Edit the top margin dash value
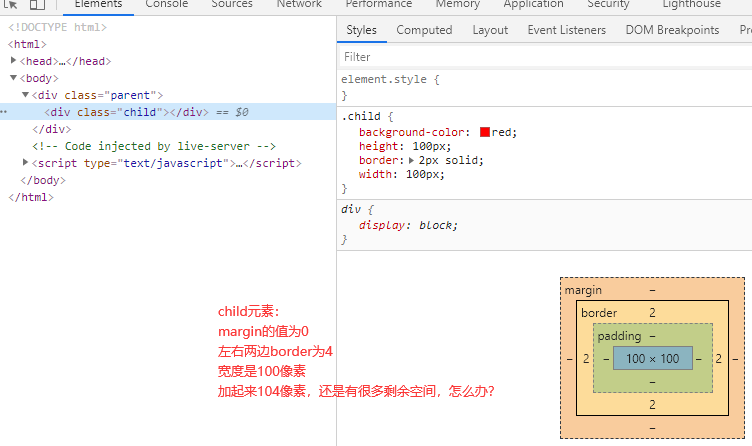 coord(652,290)
